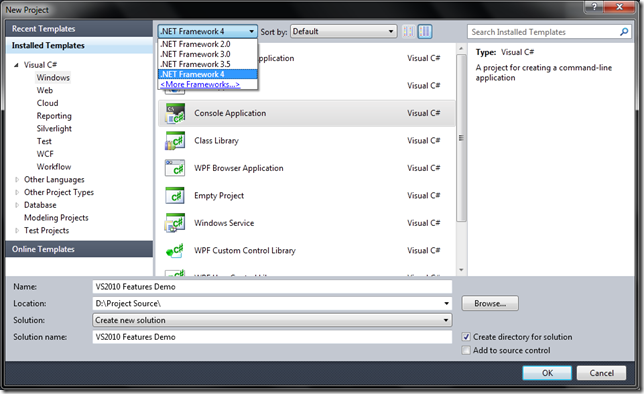644x394 pixels.
Task: Click the Solution name text field
Action: tap(272, 337)
